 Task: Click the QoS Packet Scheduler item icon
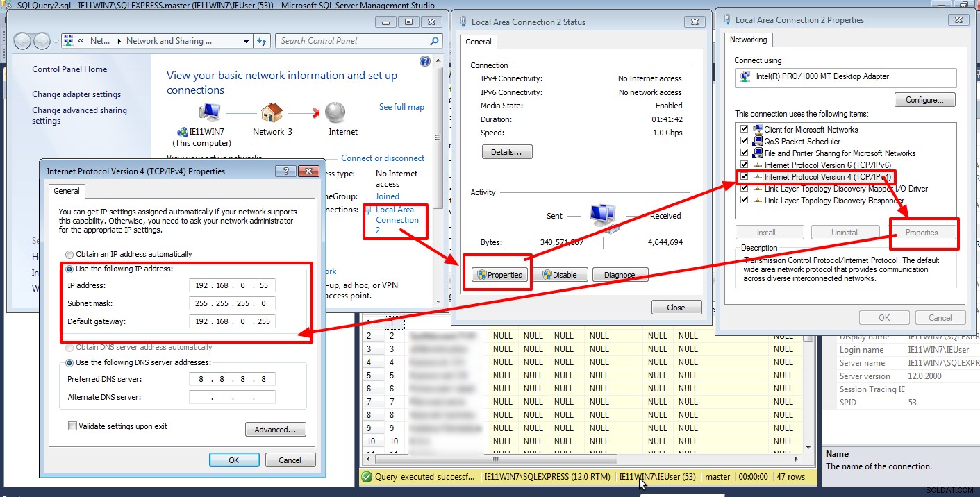point(758,142)
